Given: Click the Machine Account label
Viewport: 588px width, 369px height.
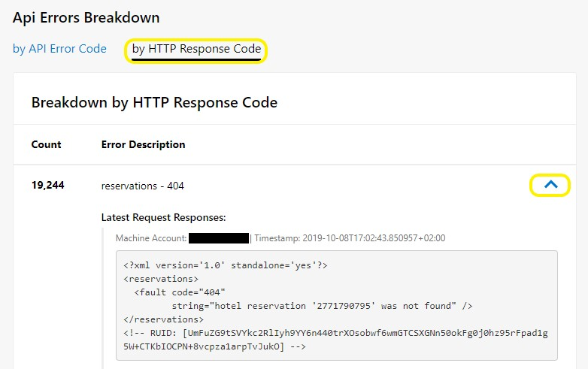Looking at the screenshot, I should click(x=151, y=238).
